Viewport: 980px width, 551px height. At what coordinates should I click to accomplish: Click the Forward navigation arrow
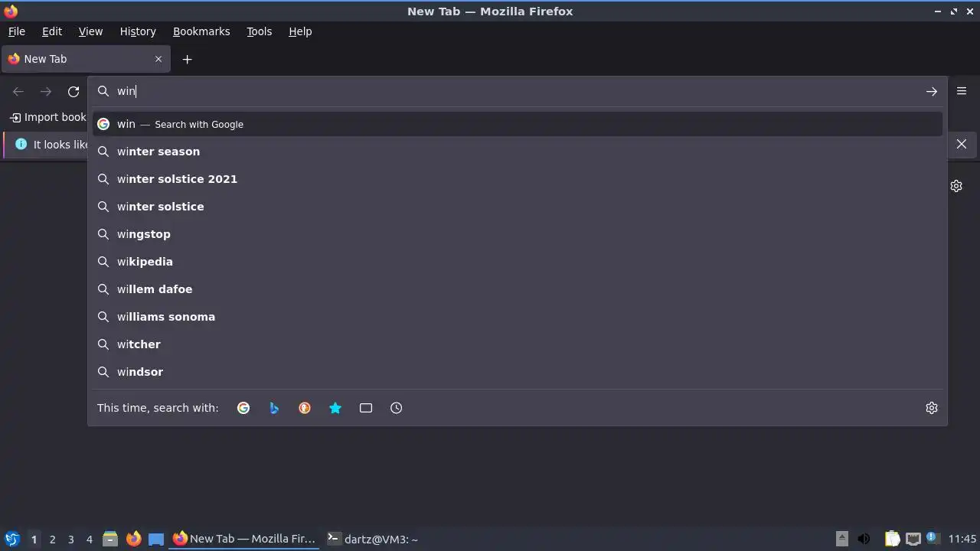[46, 91]
